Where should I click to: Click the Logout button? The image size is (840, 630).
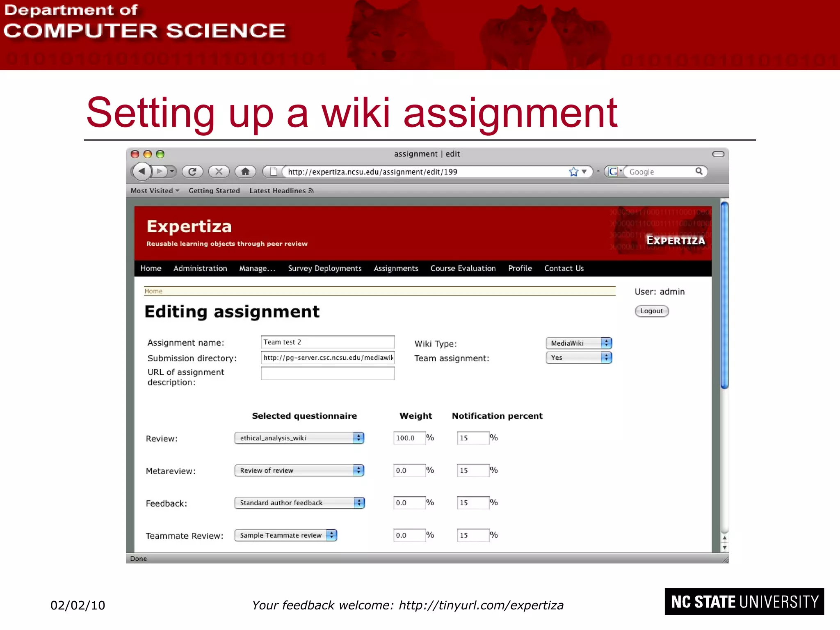pyautogui.click(x=651, y=311)
